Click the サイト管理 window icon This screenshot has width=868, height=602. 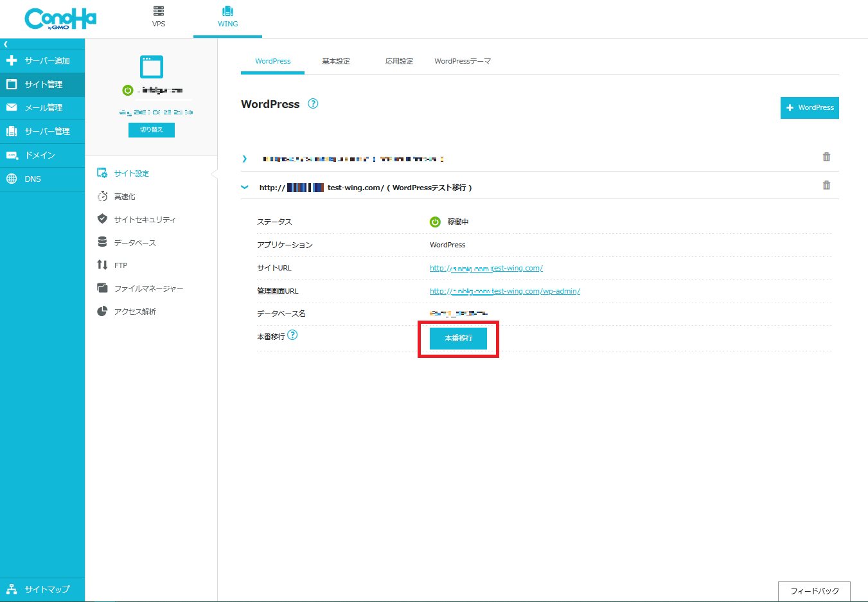(12, 84)
